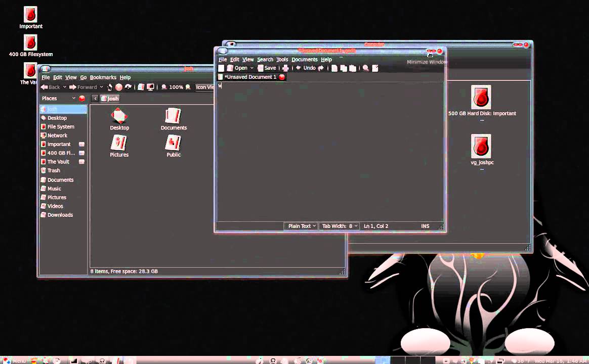This screenshot has height=364, width=589.
Task: Click the Ln 1, Col 2 status text
Action: pos(376,226)
